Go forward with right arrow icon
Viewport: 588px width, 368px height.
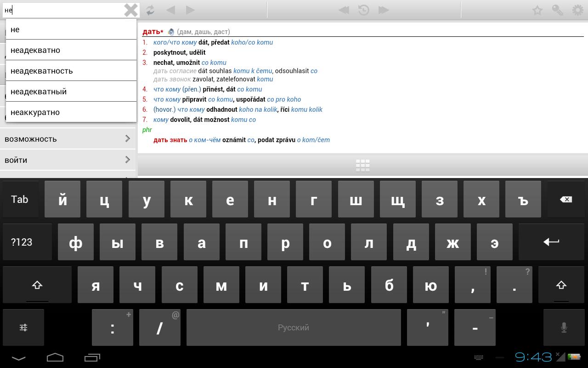[x=190, y=10]
